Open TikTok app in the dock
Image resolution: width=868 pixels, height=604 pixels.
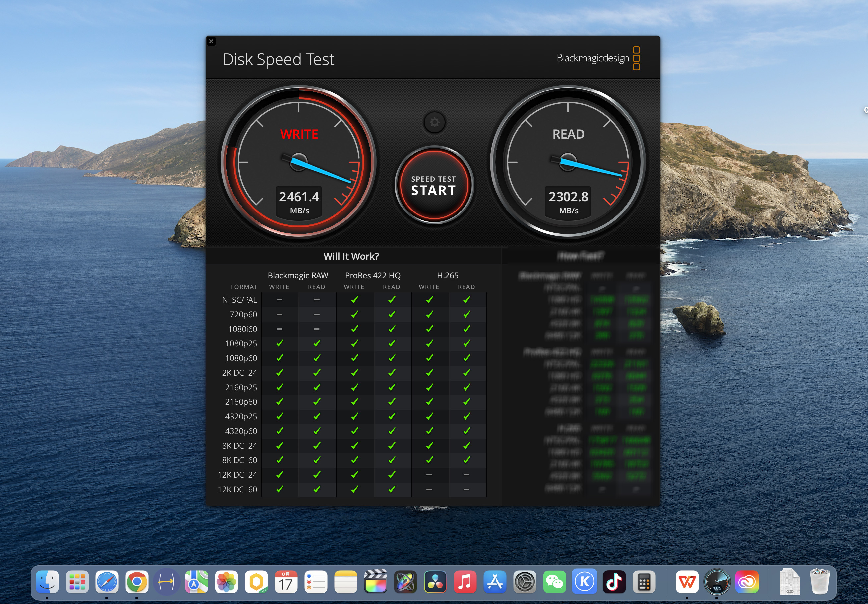pyautogui.click(x=614, y=582)
